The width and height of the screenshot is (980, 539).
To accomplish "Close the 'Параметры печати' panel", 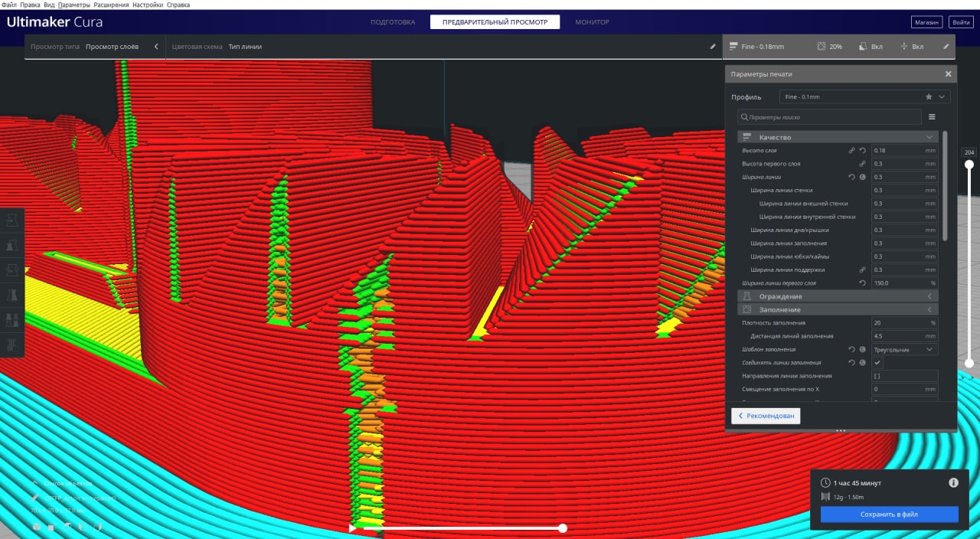I will 948,74.
